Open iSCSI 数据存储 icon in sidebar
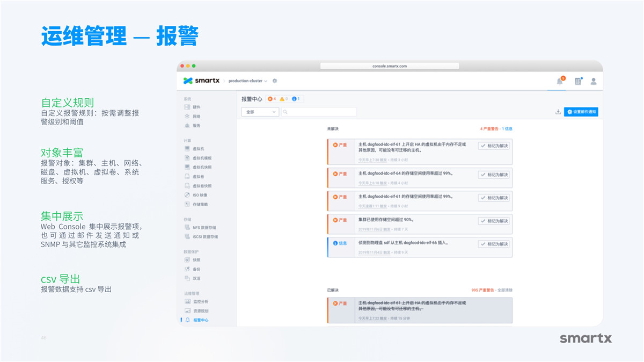Viewport: 644px width, 362px height. (187, 236)
